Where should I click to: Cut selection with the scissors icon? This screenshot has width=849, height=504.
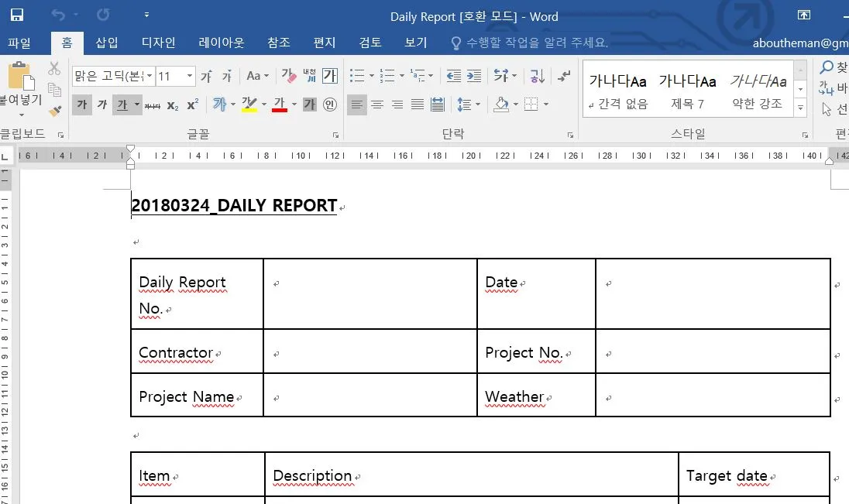[x=54, y=69]
